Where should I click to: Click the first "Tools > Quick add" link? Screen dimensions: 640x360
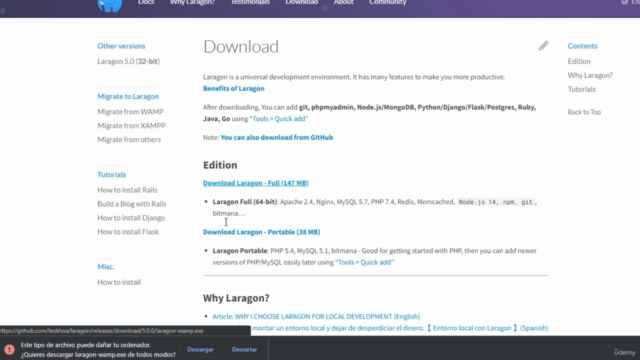pyautogui.click(x=279, y=118)
